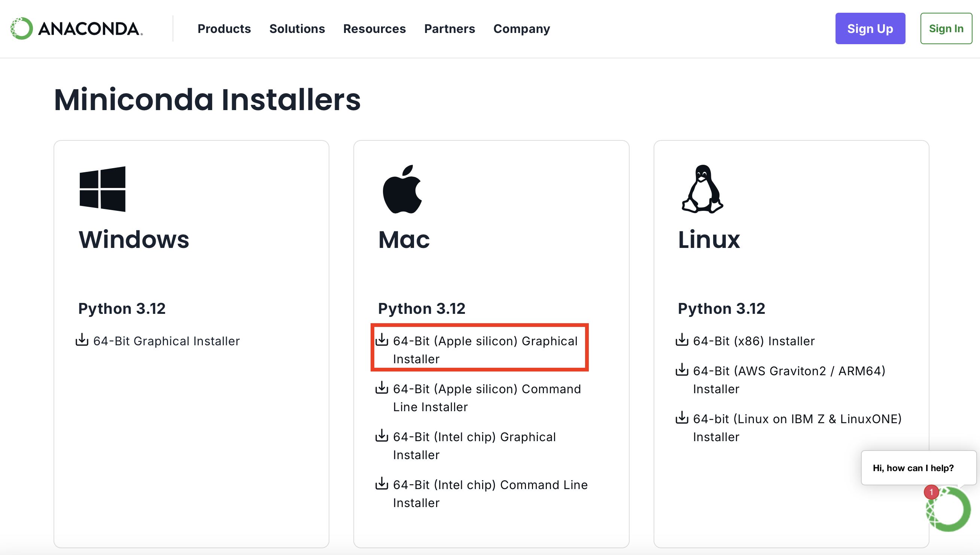
Task: Open the Products menu
Action: [x=224, y=28]
